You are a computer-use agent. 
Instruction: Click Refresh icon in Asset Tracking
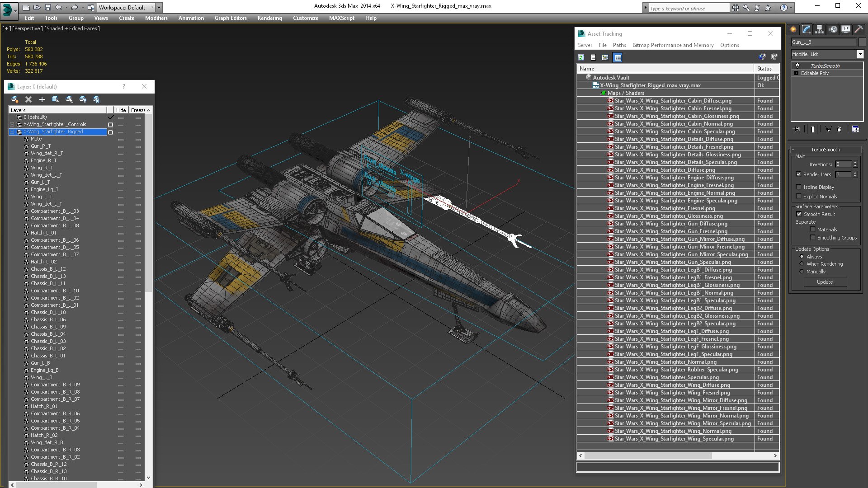[x=581, y=57]
